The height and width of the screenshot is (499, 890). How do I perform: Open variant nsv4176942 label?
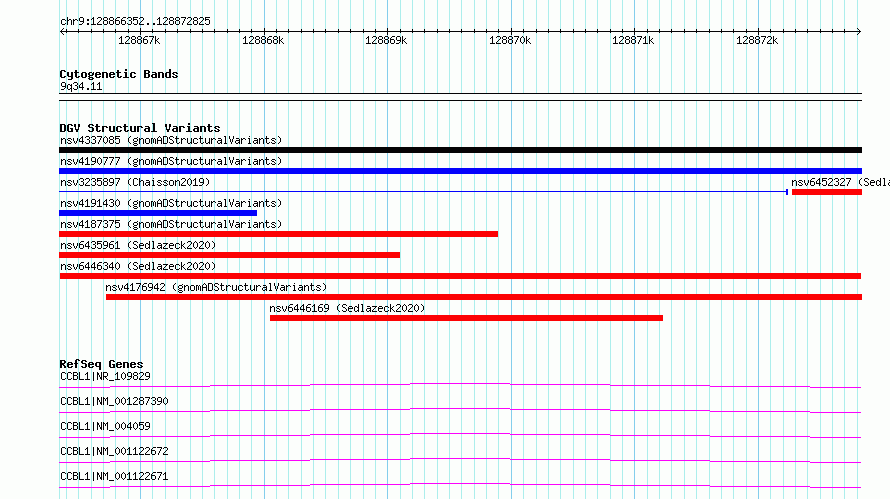[x=216, y=287]
